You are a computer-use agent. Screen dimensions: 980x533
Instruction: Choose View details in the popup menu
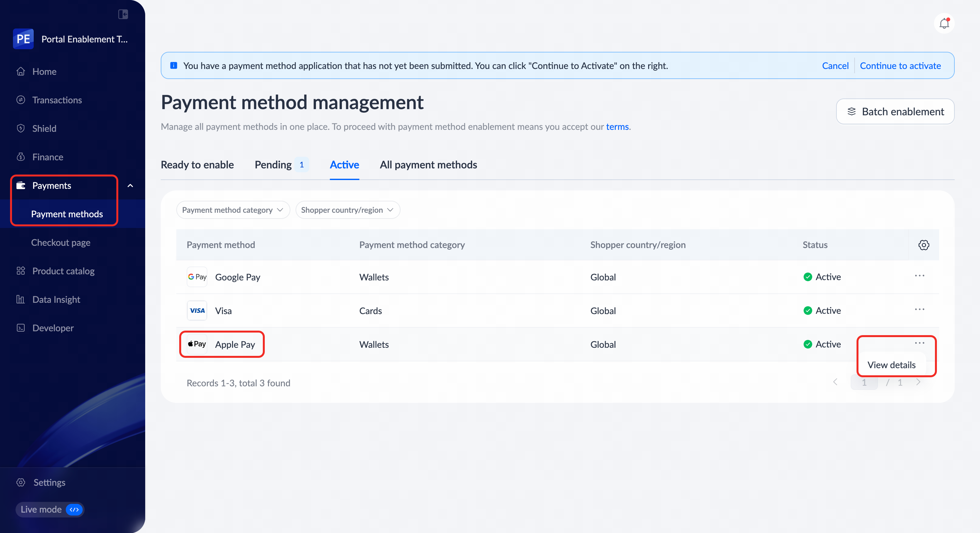click(x=891, y=365)
